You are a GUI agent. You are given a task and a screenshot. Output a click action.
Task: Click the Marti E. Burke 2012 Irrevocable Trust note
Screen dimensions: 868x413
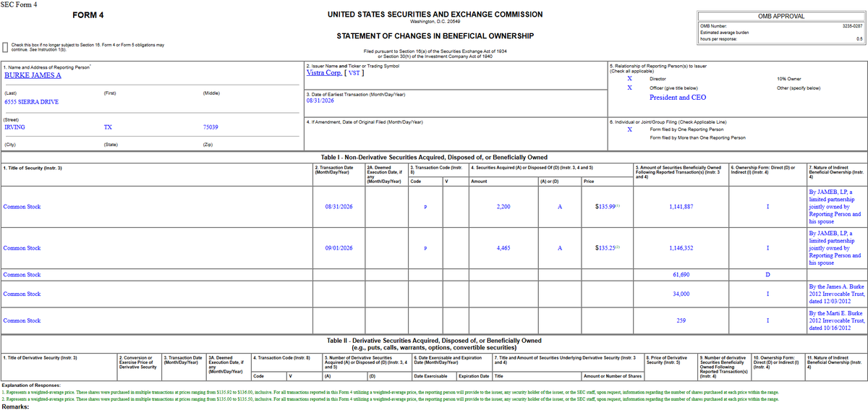click(x=835, y=320)
